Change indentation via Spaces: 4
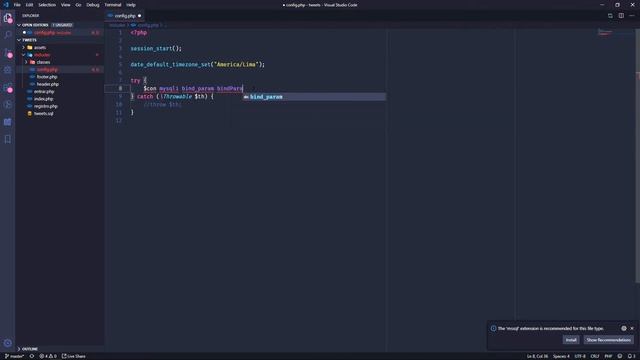The height and width of the screenshot is (360, 640). [x=561, y=356]
